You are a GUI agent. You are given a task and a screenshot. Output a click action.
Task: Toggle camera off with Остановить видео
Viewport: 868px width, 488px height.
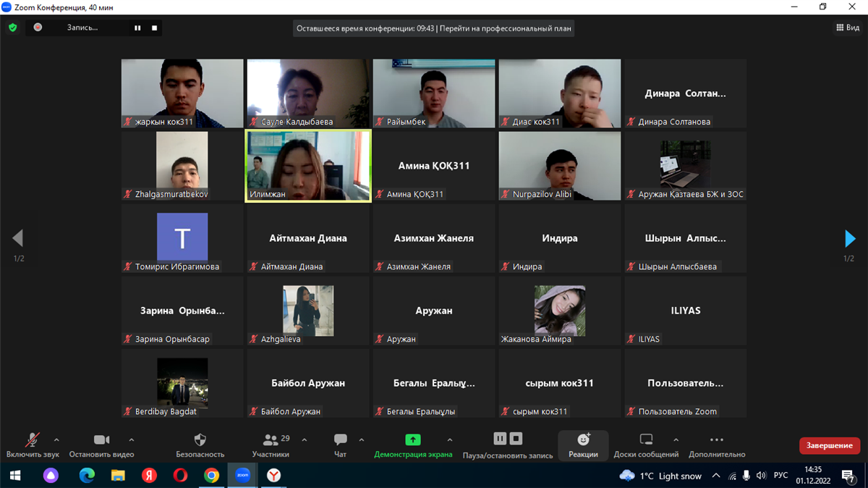101,440
